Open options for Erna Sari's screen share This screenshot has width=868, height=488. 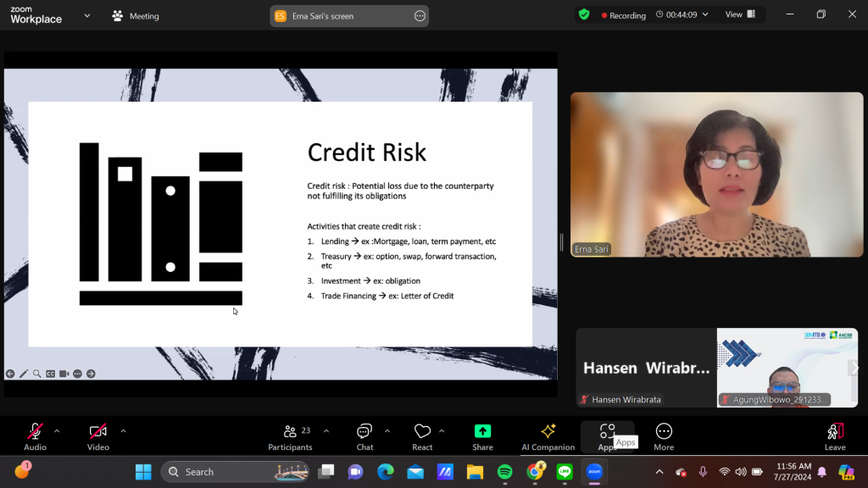[x=420, y=16]
